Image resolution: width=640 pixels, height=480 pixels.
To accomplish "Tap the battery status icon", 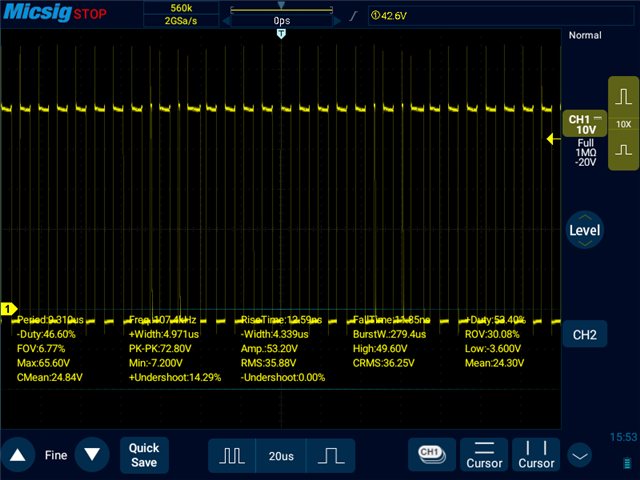I will pos(627,463).
